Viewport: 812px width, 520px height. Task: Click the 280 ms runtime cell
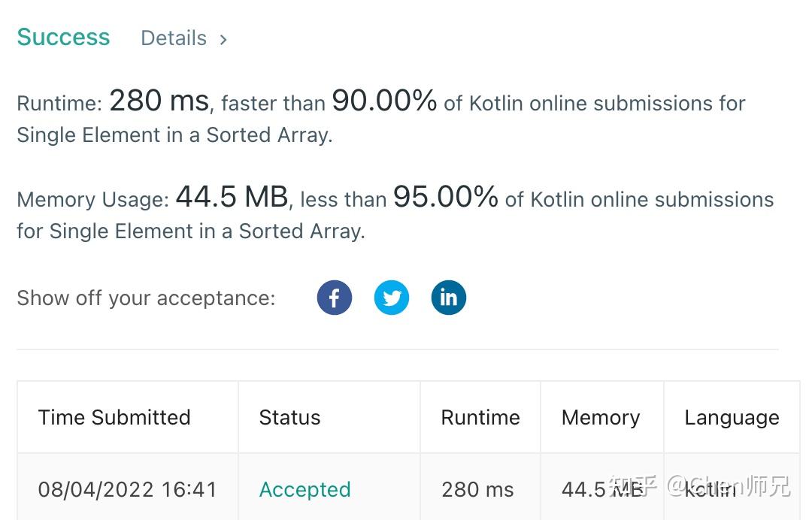[477, 488]
